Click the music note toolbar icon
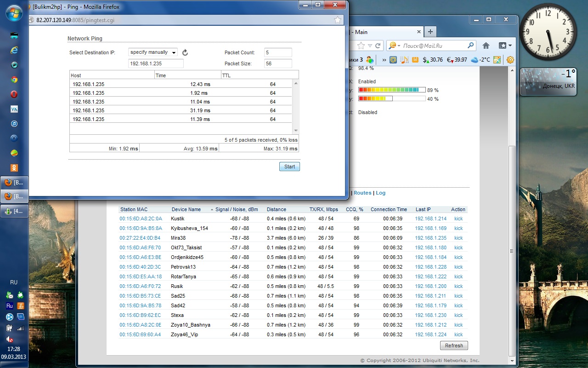This screenshot has width=588, height=368. tap(404, 60)
